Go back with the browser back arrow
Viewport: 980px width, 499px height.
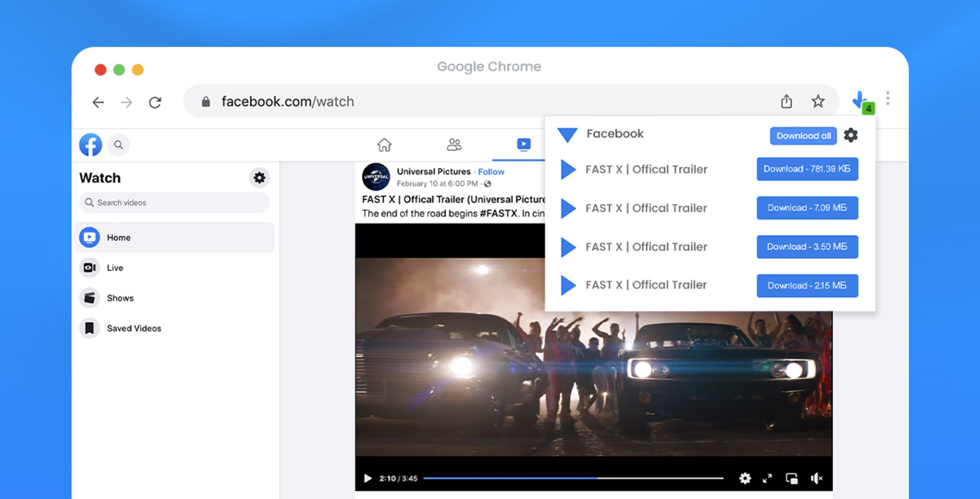pyautogui.click(x=98, y=102)
